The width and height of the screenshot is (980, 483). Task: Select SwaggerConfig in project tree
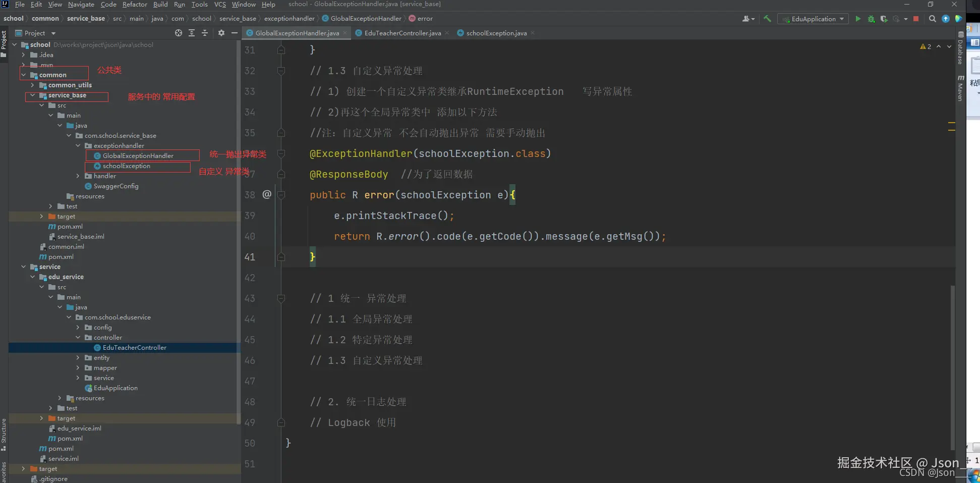point(116,186)
